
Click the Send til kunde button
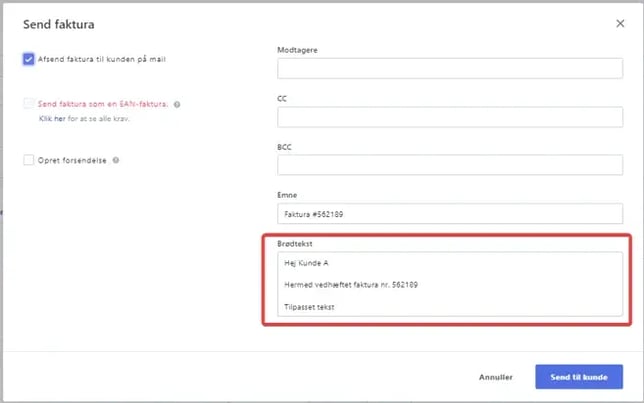[x=579, y=377]
